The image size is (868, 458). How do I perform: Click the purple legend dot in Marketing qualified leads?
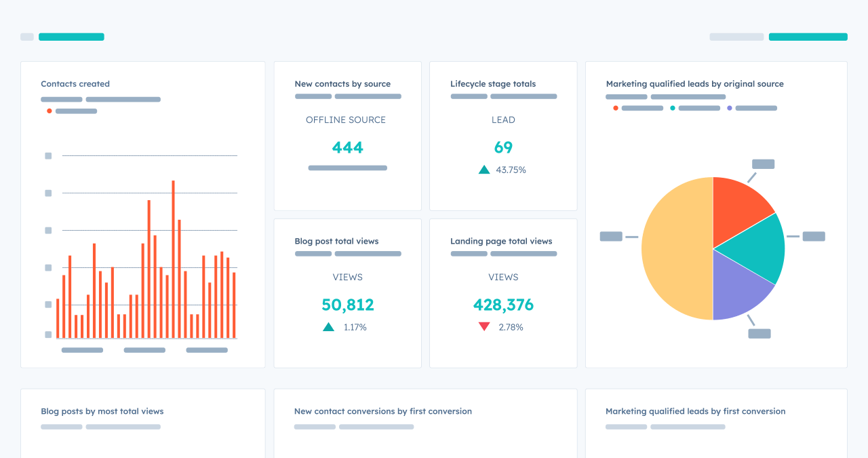(730, 108)
